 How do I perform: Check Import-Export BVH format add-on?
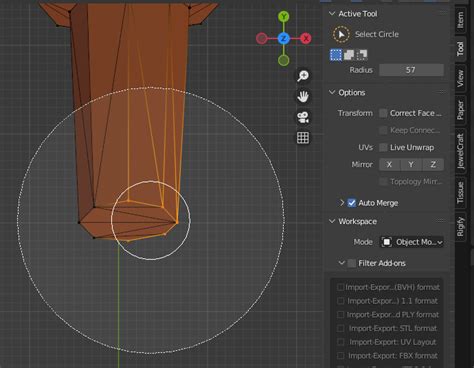tap(341, 287)
